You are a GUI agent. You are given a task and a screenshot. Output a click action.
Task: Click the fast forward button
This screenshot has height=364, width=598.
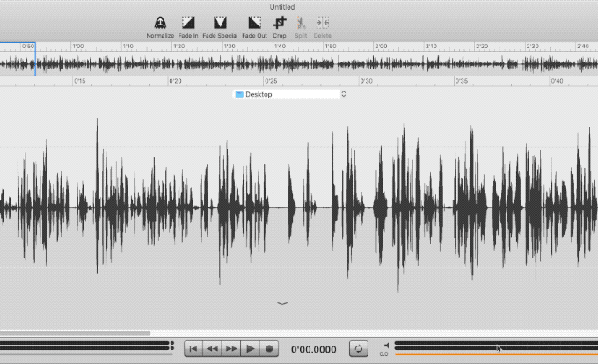(x=231, y=349)
